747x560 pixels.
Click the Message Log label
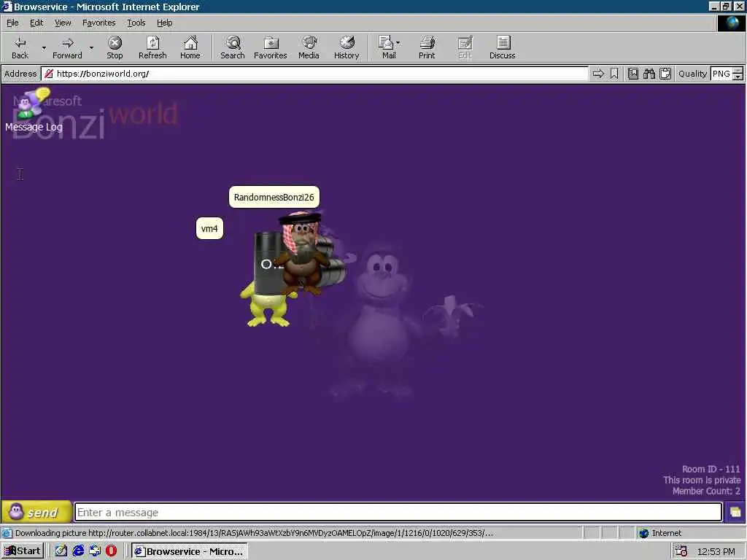pos(34,127)
